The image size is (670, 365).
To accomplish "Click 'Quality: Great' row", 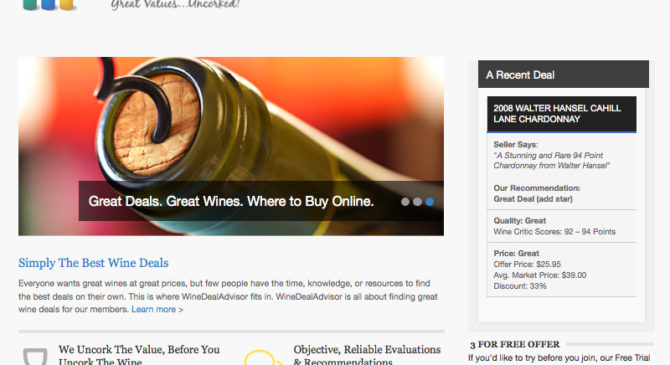I will tap(520, 221).
